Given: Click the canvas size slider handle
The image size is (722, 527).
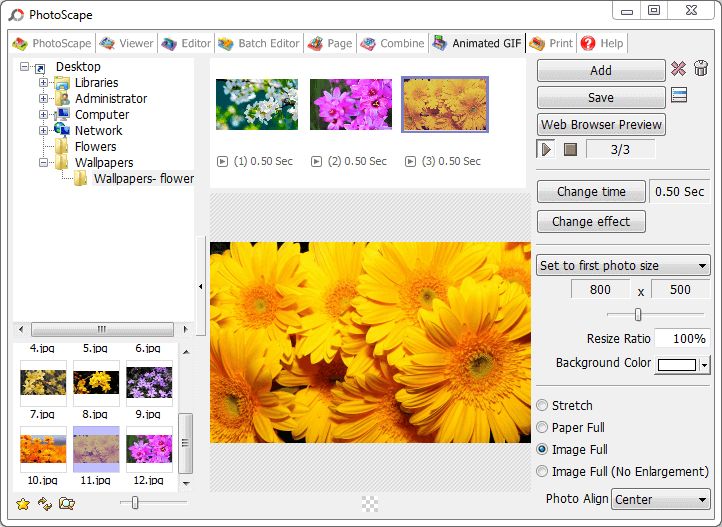Looking at the screenshot, I should (638, 315).
